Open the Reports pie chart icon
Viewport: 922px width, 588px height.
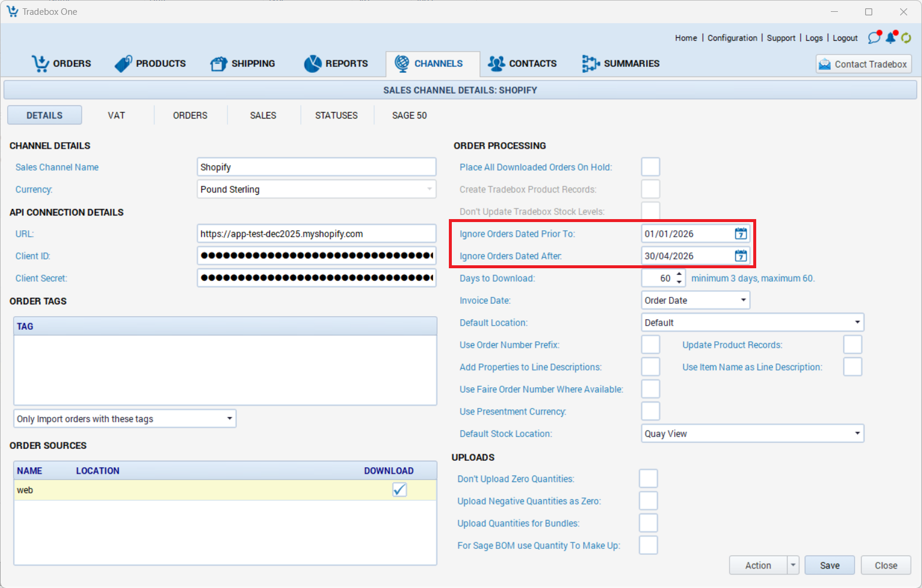[313, 63]
